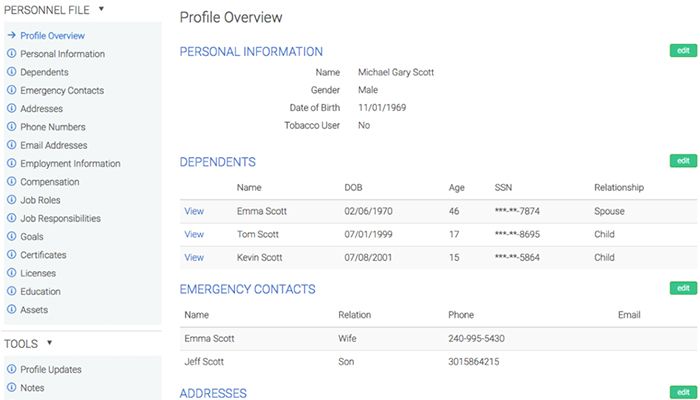
Task: Click info icon beside Licenses
Action: [12, 273]
